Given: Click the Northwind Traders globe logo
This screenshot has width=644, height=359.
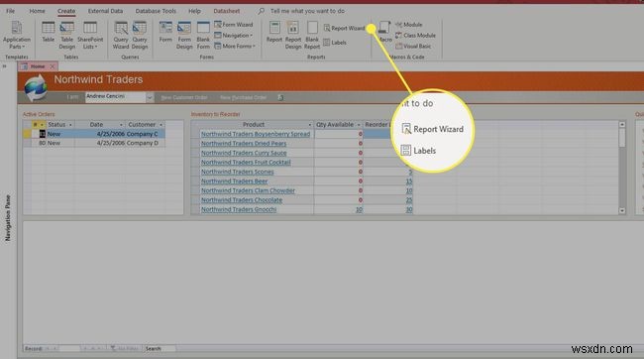Looking at the screenshot, I should 36,88.
